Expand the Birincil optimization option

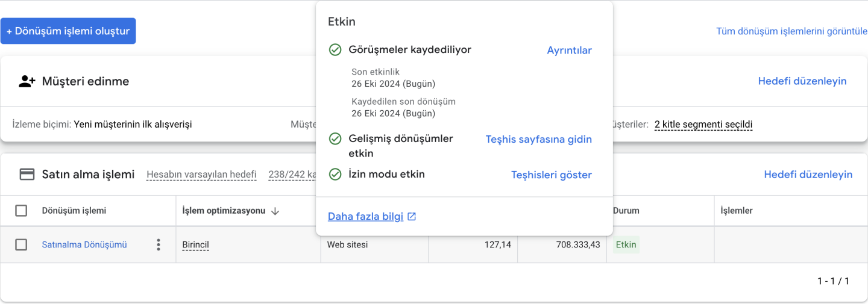point(195,245)
